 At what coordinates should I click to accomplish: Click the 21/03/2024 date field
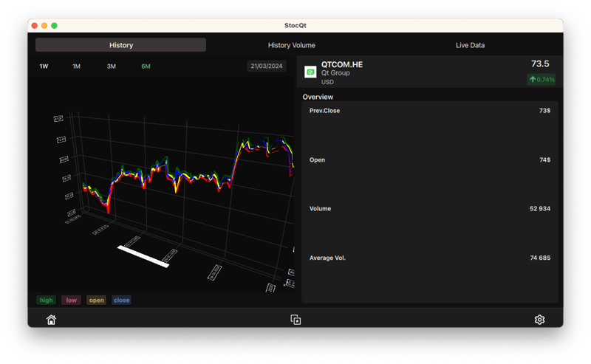(266, 66)
